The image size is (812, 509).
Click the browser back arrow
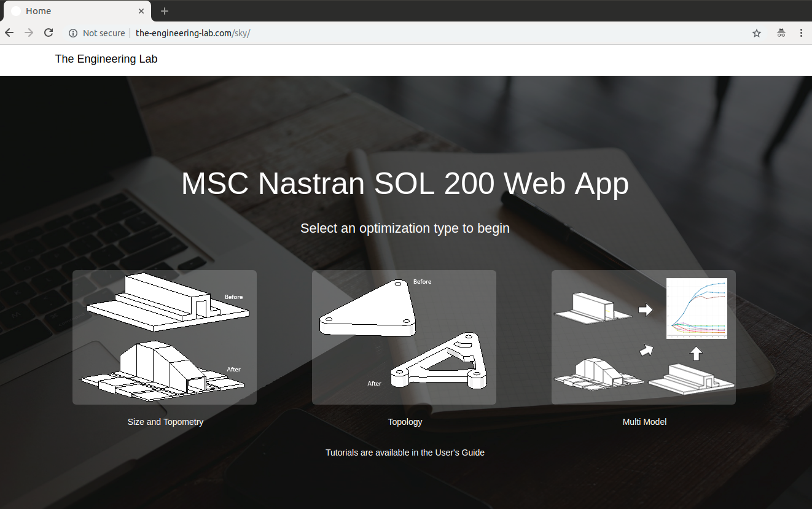click(x=9, y=33)
